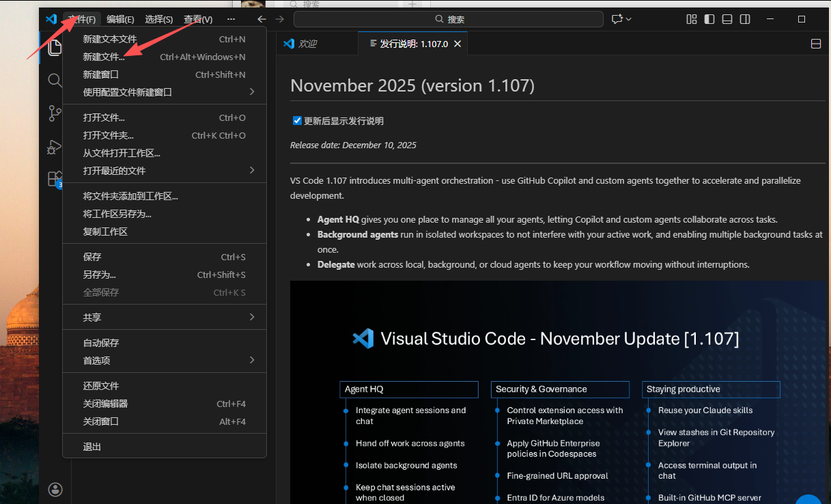Image resolution: width=831 pixels, height=504 pixels.
Task: Close the 发行说明: 1.107.0 tab
Action: tap(457, 44)
